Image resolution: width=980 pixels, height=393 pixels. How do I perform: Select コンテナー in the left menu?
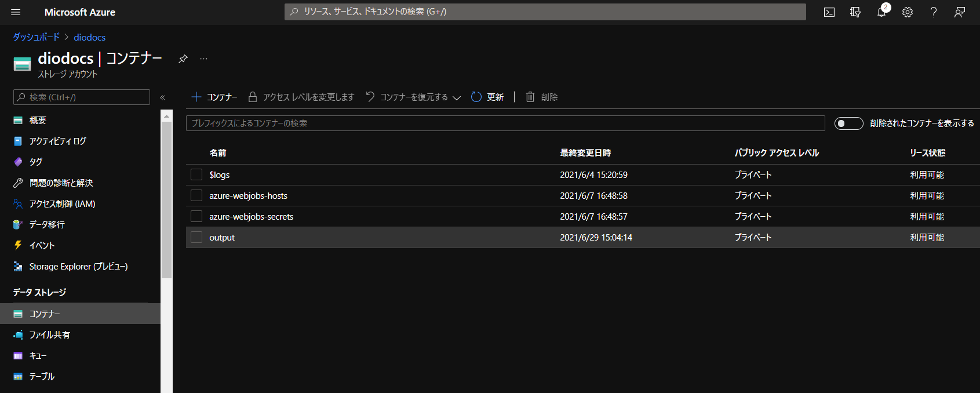pos(80,314)
